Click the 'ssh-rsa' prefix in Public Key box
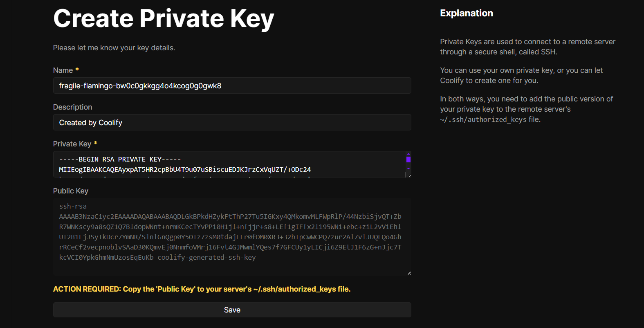Image resolution: width=644 pixels, height=328 pixels. (x=73, y=207)
